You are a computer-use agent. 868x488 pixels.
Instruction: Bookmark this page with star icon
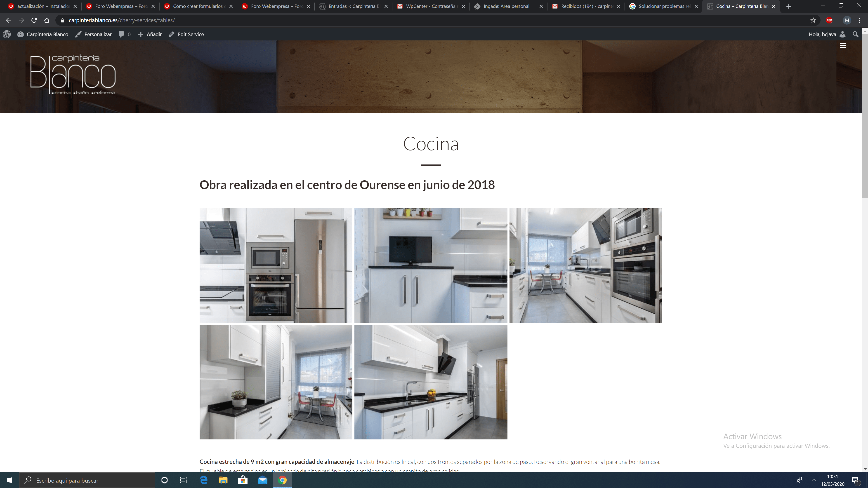(x=813, y=20)
